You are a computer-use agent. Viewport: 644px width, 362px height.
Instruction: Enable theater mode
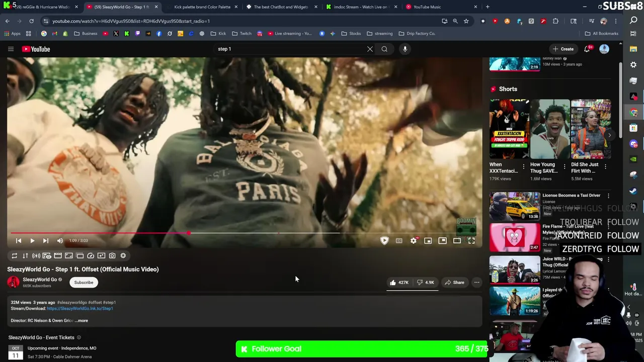point(457,241)
